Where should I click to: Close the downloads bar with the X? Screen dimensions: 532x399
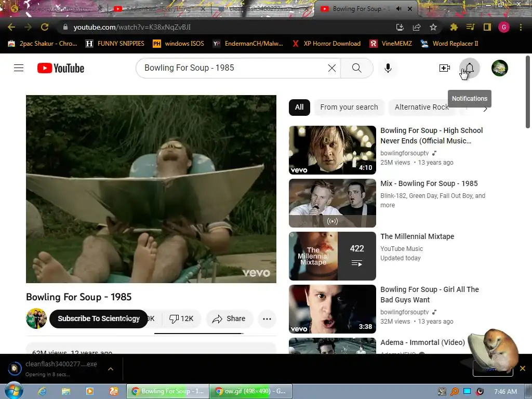click(x=523, y=368)
